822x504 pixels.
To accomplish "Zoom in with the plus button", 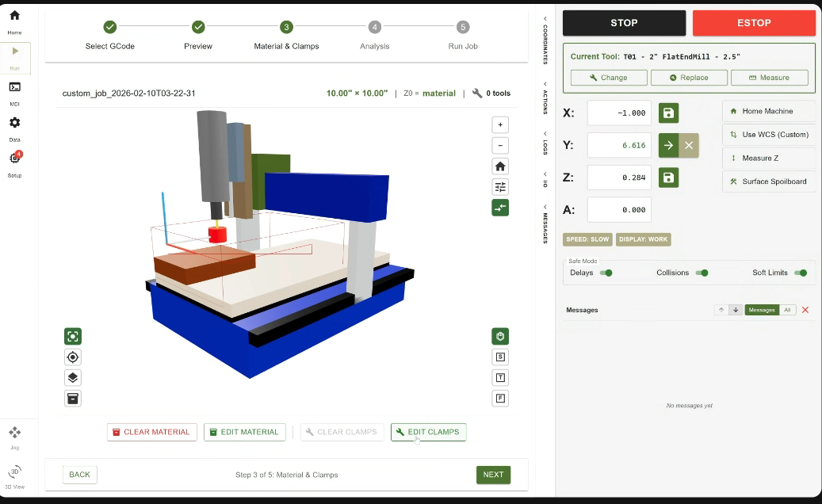I will point(500,124).
